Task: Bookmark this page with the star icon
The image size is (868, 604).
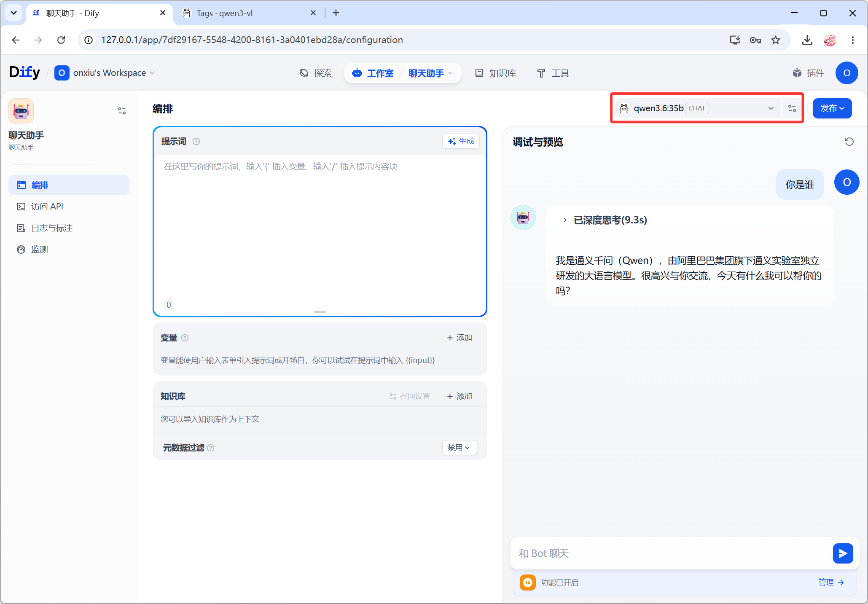Action: point(776,40)
